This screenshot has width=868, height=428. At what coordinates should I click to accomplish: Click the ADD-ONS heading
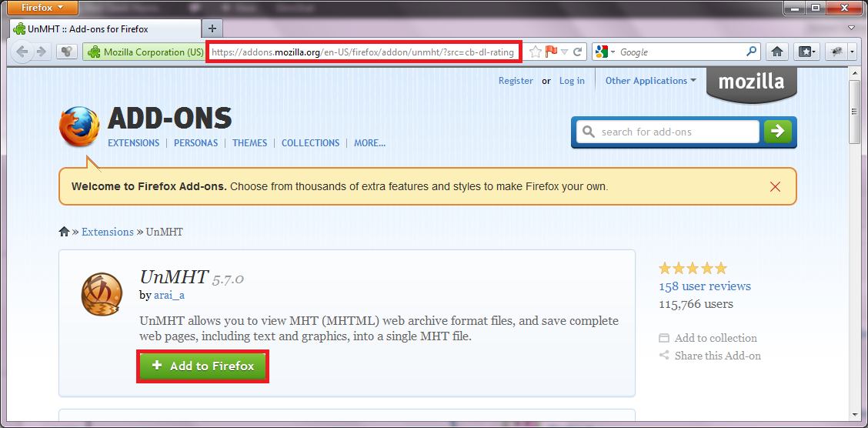pos(169,118)
